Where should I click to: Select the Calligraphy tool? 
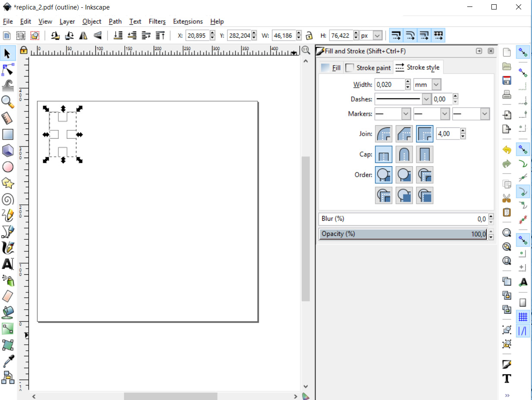8,248
